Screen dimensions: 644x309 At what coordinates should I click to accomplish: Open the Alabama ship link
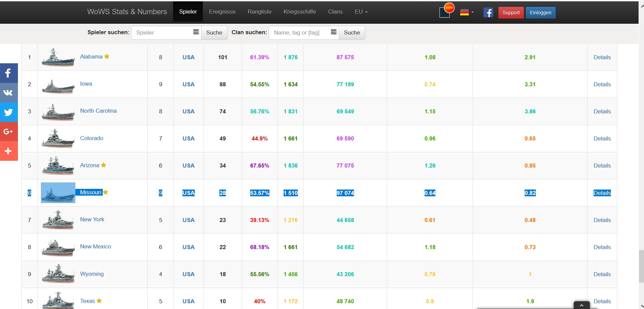point(91,57)
